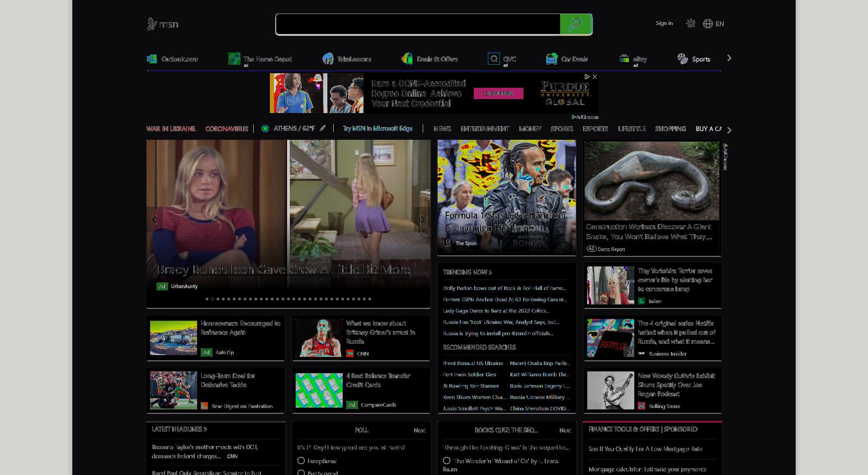
Task: Open the language globe EN selector
Action: point(713,24)
